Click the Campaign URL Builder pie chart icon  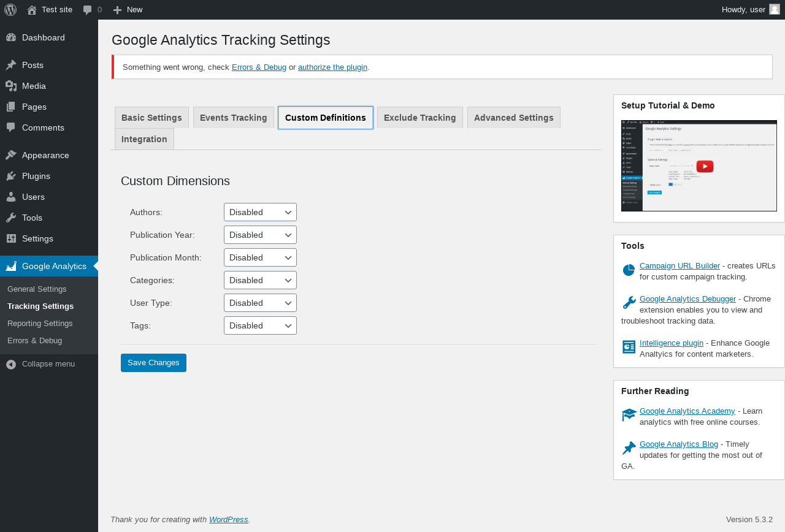[x=629, y=270]
